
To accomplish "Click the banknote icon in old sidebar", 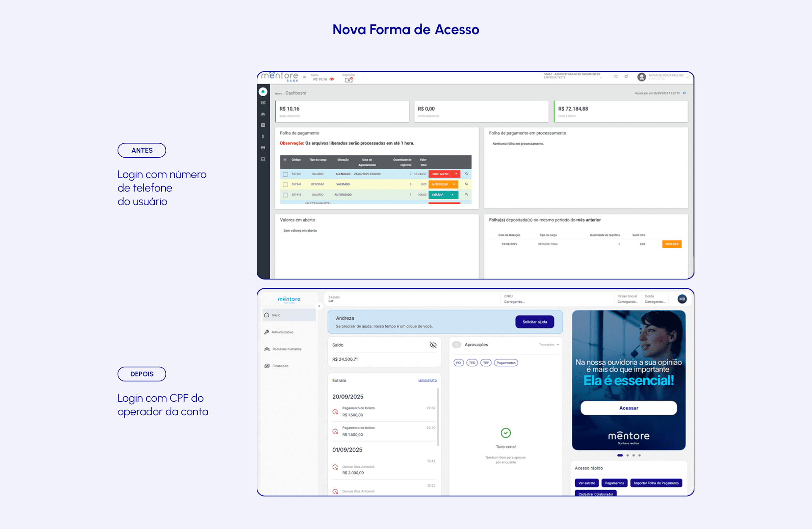I will coord(263,103).
